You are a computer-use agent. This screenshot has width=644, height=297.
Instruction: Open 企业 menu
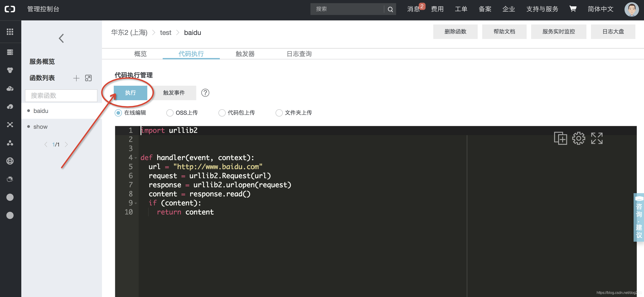coord(508,9)
